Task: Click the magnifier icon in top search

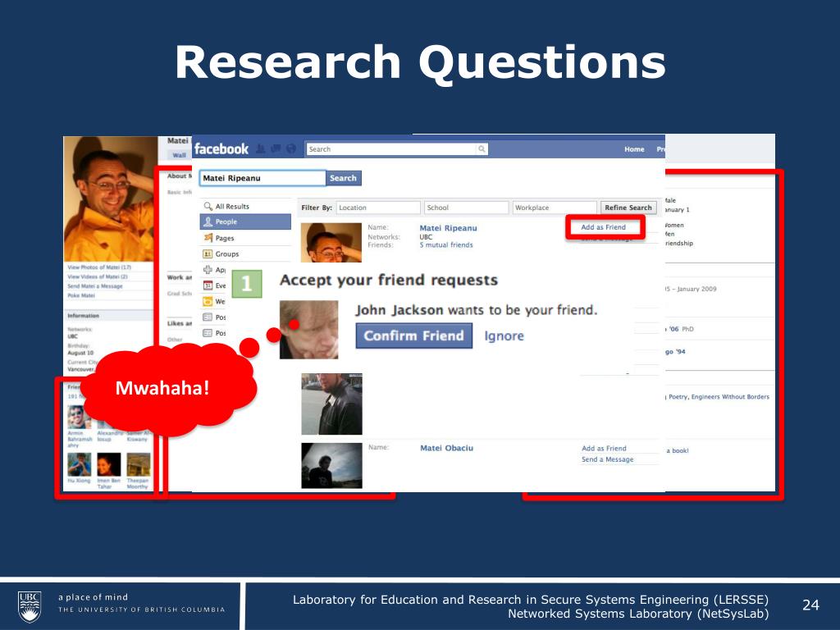Action: [482, 149]
